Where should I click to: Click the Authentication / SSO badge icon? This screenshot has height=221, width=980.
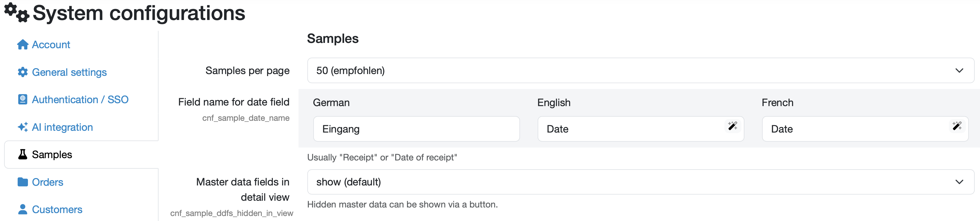(x=22, y=100)
